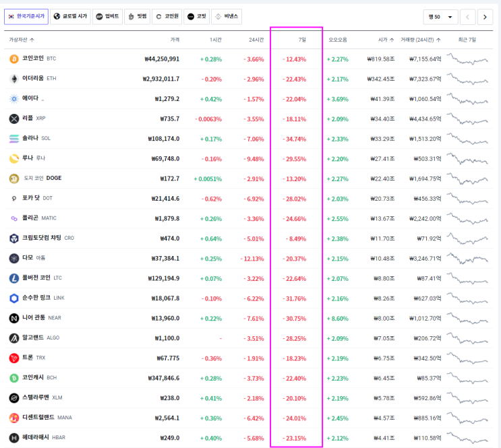Click the -34.74% seven-day value
The width and height of the screenshot is (501, 448).
[294, 139]
